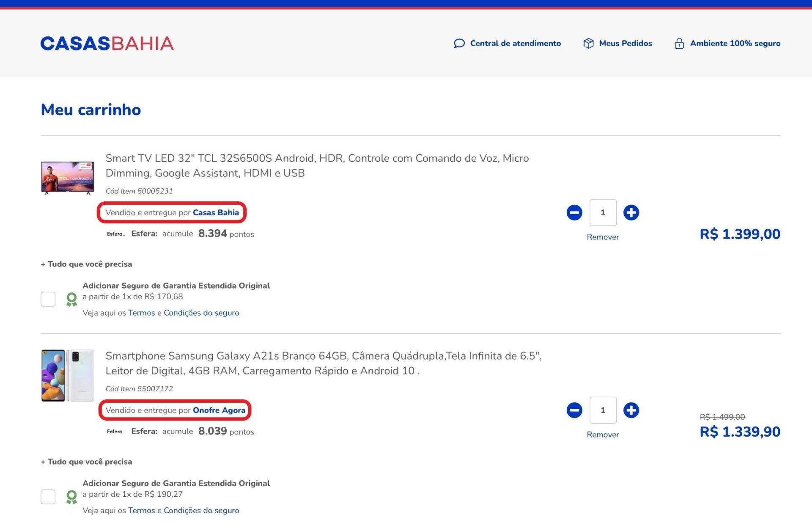Screen dimensions: 812x528
Task: Click the Meu carrinho heading
Action: (x=91, y=110)
